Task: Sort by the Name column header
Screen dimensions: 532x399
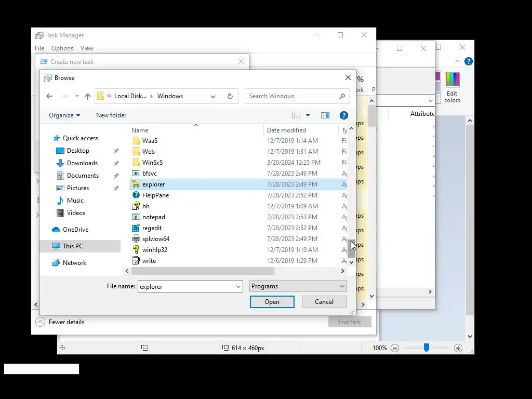Action: (x=197, y=130)
